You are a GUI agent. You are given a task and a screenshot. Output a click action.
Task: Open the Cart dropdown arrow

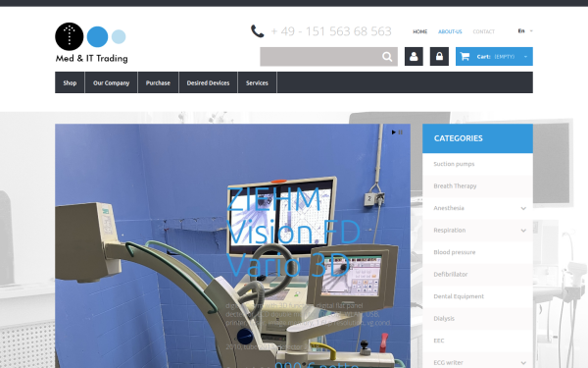point(525,57)
